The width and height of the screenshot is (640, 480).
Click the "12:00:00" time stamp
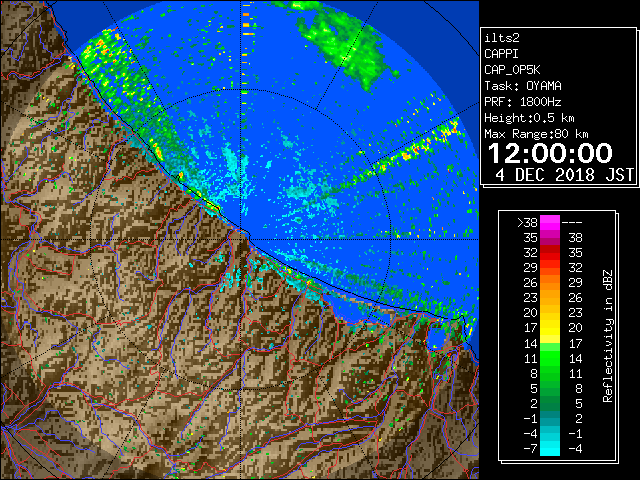[x=550, y=153]
